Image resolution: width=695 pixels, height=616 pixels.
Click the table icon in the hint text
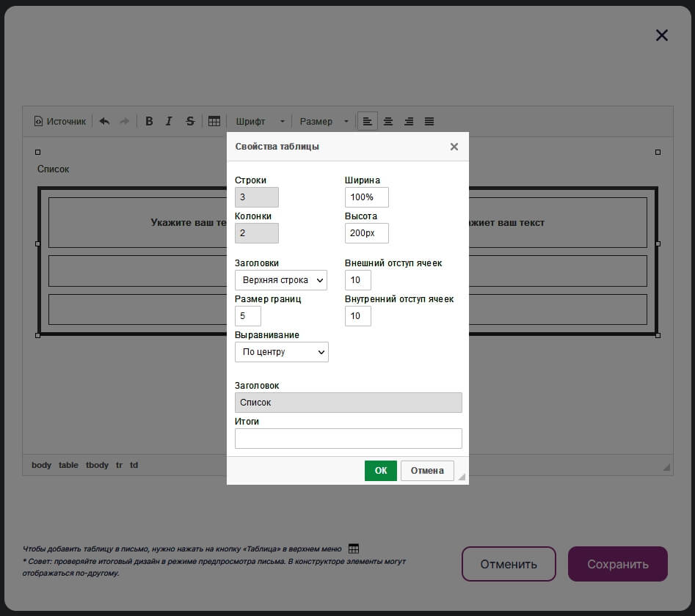(354, 549)
